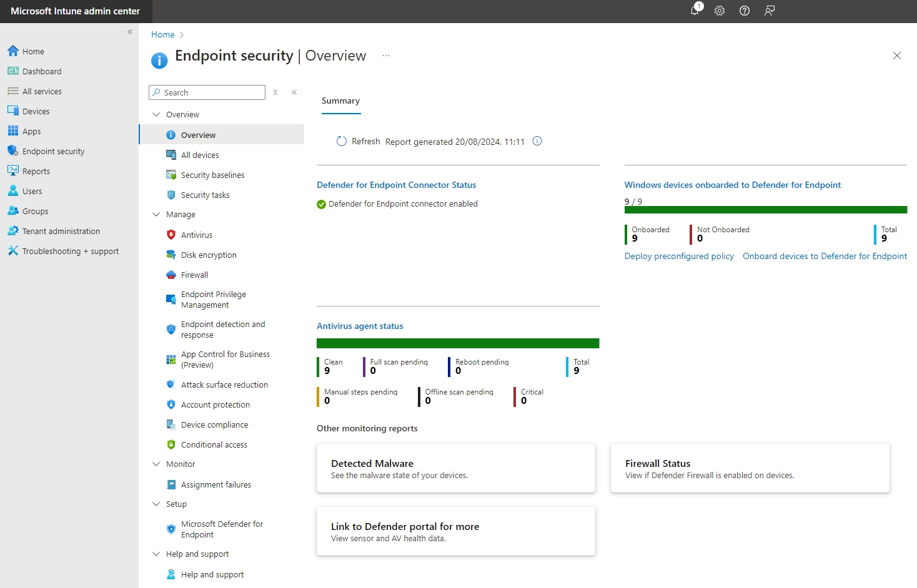The image size is (917, 588).
Task: Select the Summary tab
Action: pos(340,101)
